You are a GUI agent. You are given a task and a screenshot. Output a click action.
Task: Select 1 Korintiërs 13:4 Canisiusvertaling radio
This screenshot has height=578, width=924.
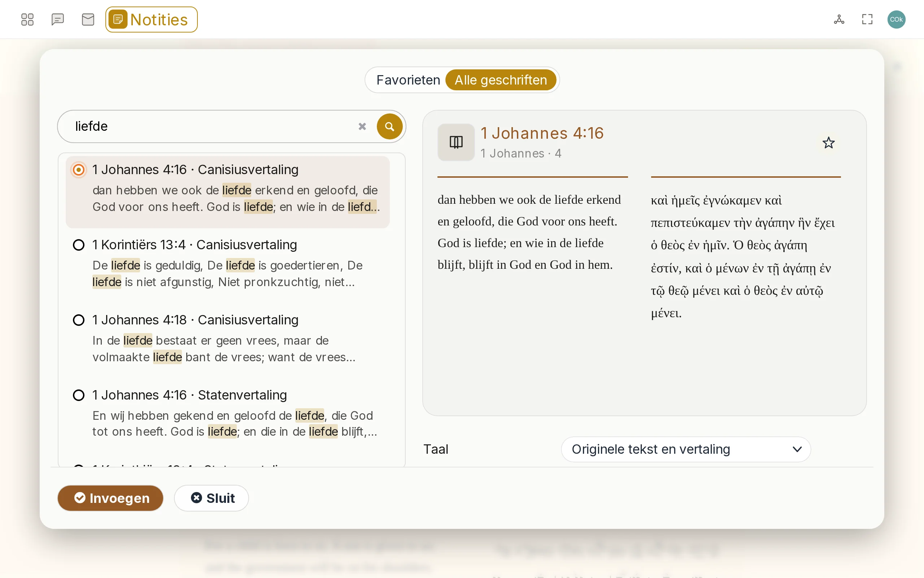79,245
